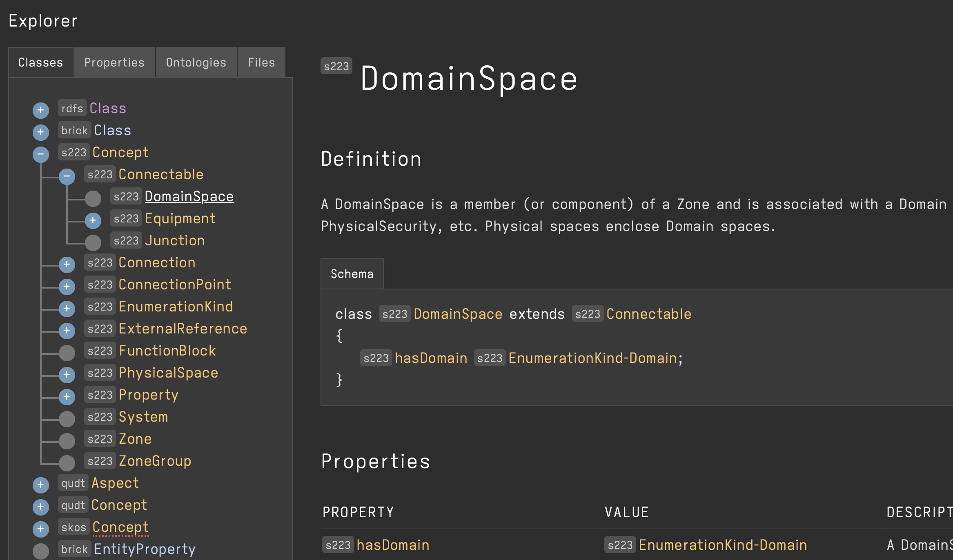953x560 pixels.
Task: Click the plus icon next to ExternalReference
Action: pyautogui.click(x=67, y=330)
